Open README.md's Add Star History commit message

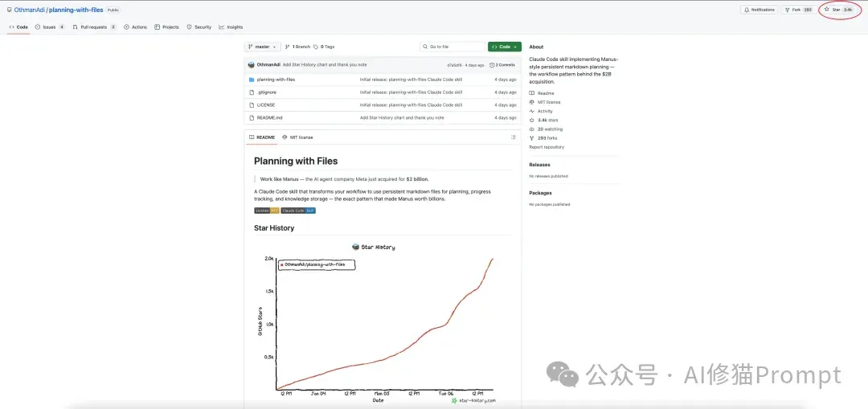coord(402,117)
